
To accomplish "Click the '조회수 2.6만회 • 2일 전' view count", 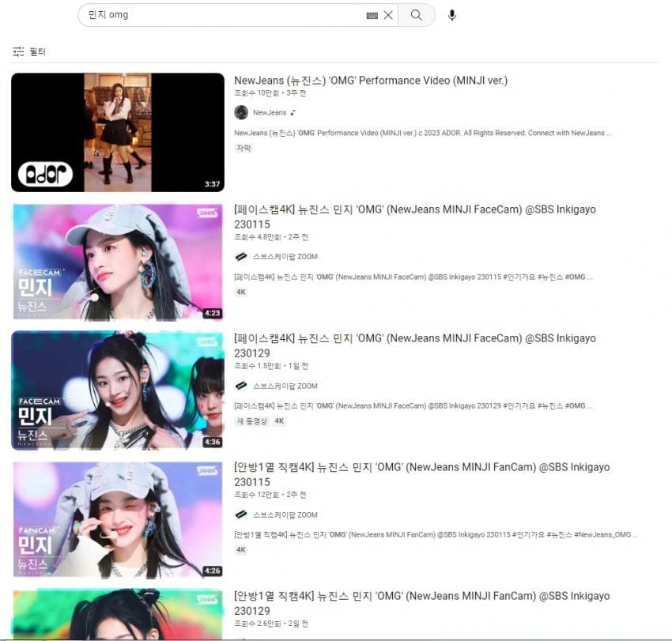I will 271,624.
